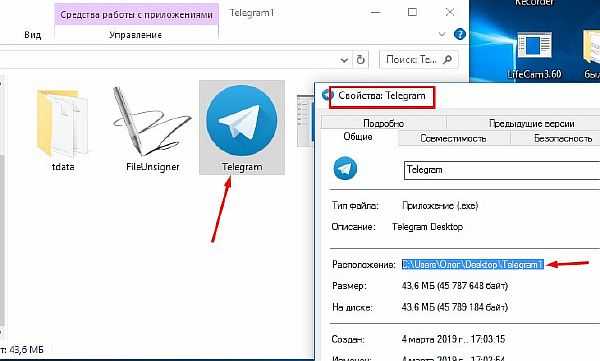Click the blue help question mark icon

click(460, 34)
